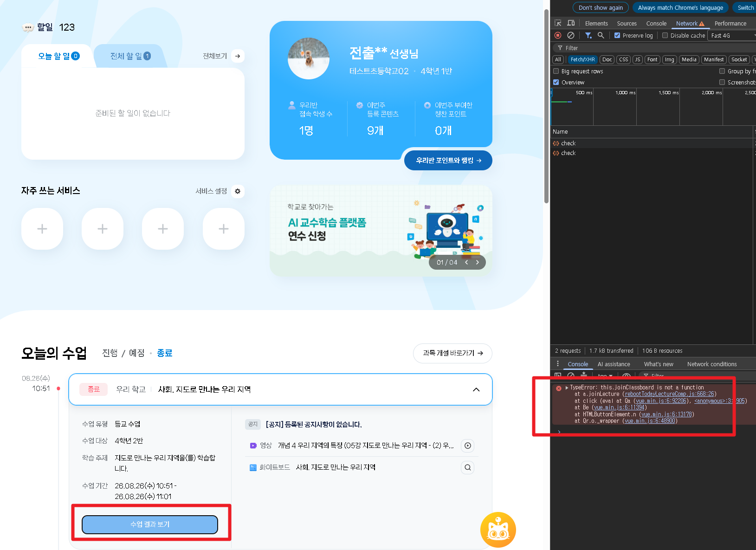Viewport: 756px width, 550px height.
Task: Go to the next banner slide
Action: 477,262
